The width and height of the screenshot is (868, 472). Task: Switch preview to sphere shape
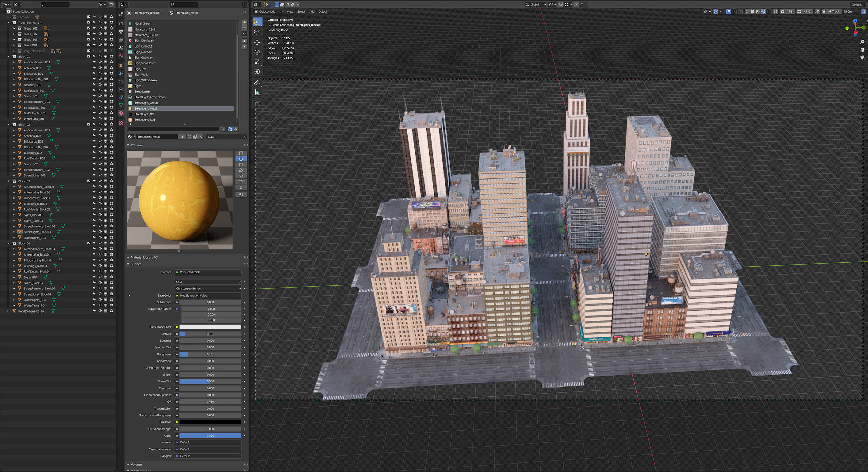click(241, 159)
